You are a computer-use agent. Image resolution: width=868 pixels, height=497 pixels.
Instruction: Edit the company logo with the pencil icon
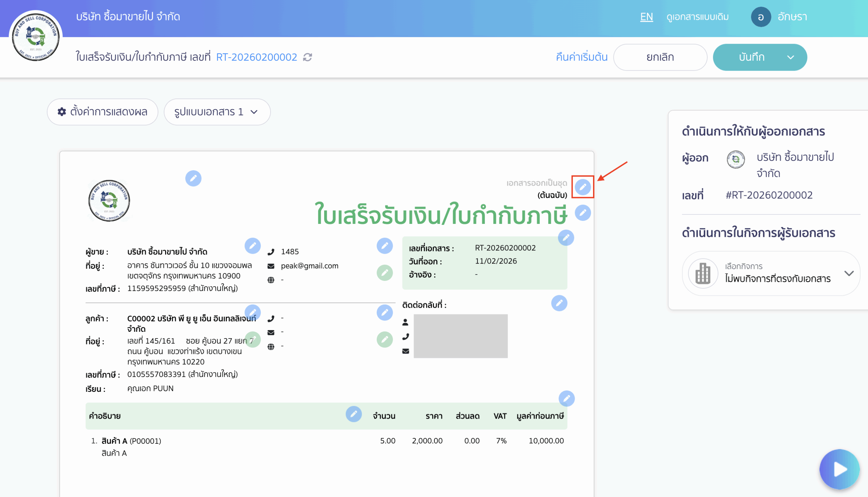click(x=193, y=178)
